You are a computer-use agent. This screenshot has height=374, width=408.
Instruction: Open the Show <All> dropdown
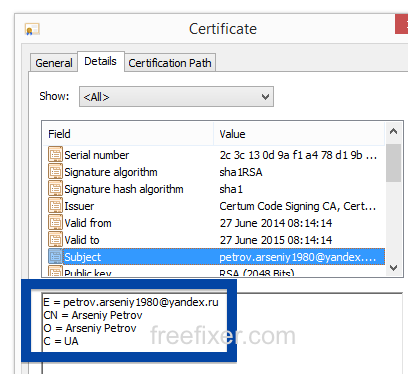(x=176, y=97)
